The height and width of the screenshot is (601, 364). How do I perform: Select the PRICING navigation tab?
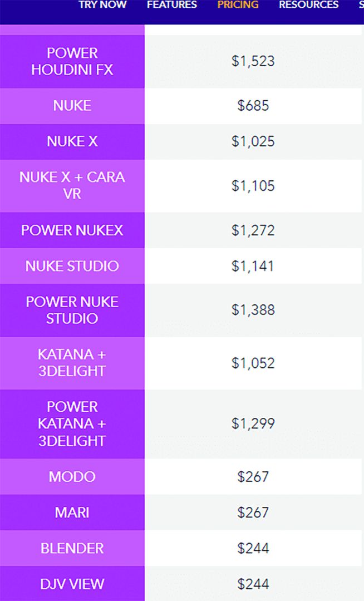(x=238, y=5)
